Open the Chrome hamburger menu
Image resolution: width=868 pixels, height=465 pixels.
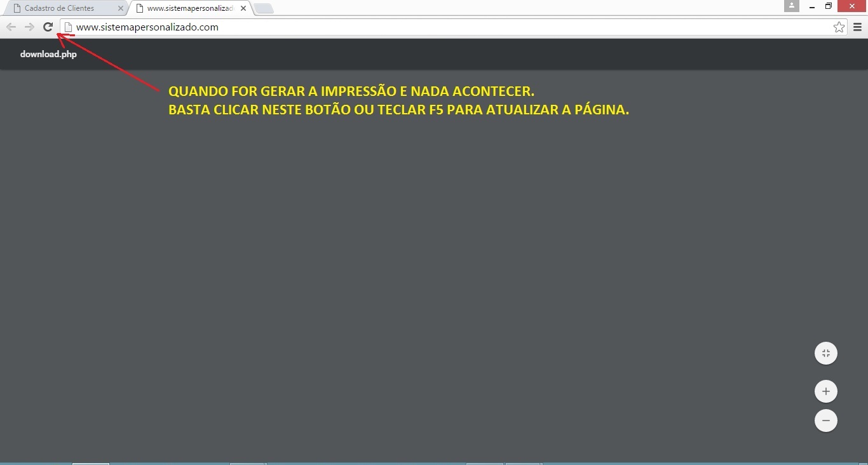[857, 27]
